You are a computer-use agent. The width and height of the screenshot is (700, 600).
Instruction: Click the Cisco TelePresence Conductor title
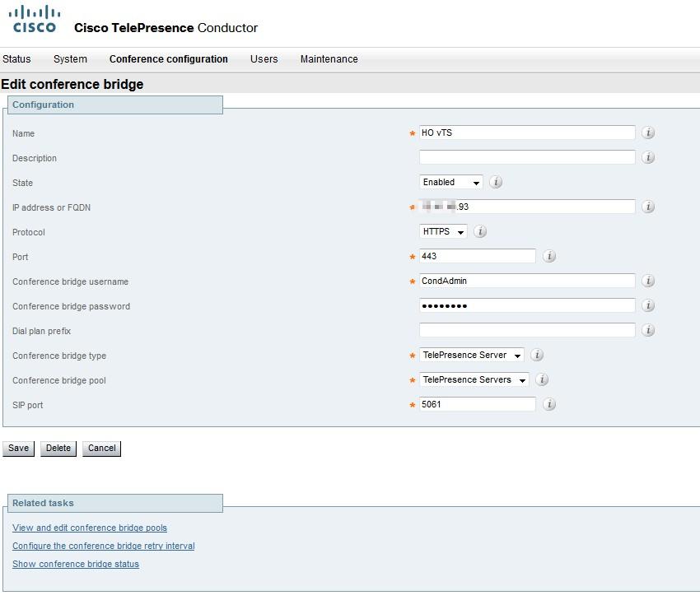166,28
